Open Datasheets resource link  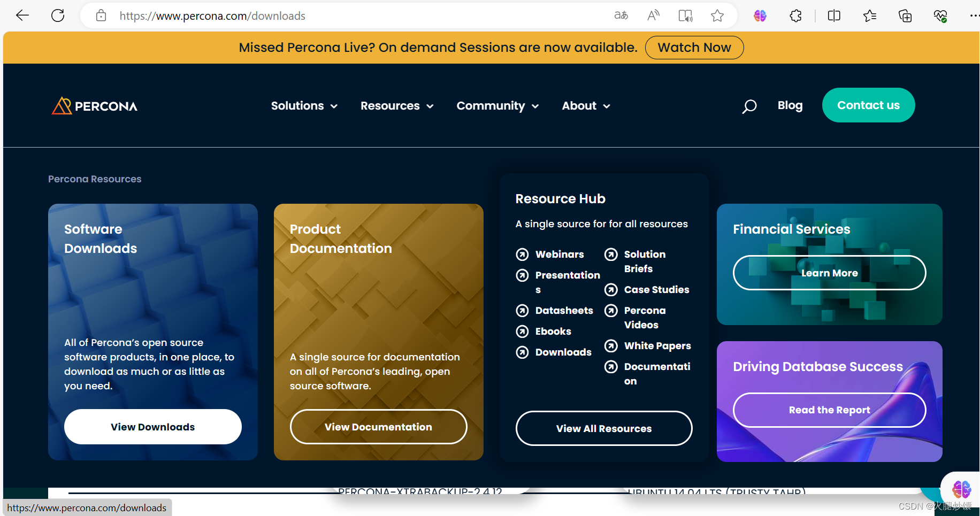pos(564,311)
